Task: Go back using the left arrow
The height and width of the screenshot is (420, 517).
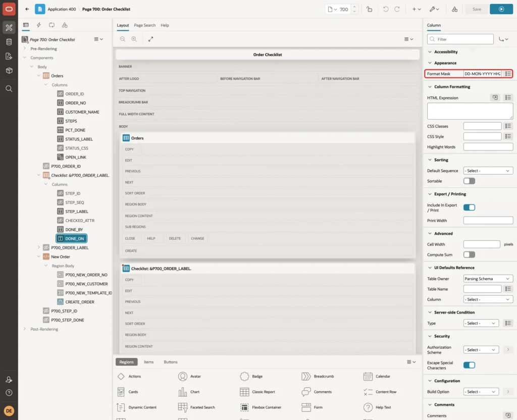Action: click(27, 9)
